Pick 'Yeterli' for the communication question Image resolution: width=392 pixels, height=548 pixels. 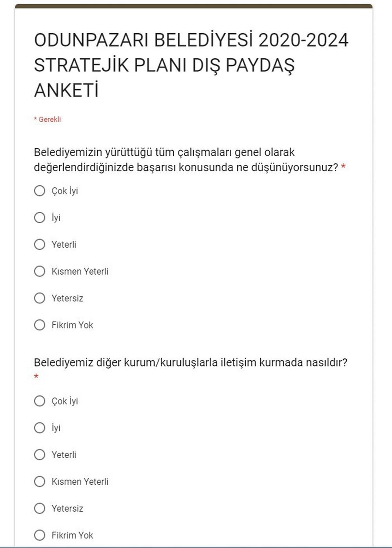40,455
